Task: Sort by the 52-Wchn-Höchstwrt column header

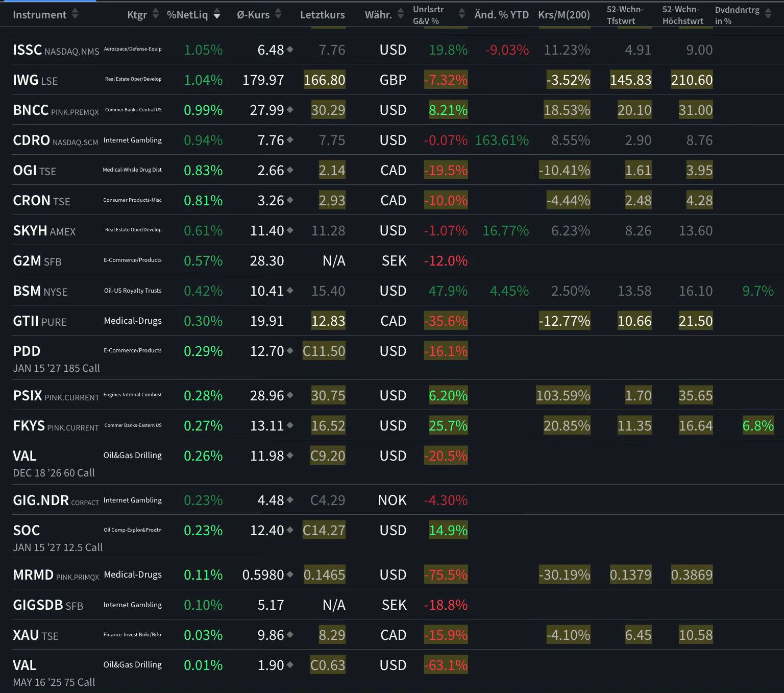Action: coord(683,15)
